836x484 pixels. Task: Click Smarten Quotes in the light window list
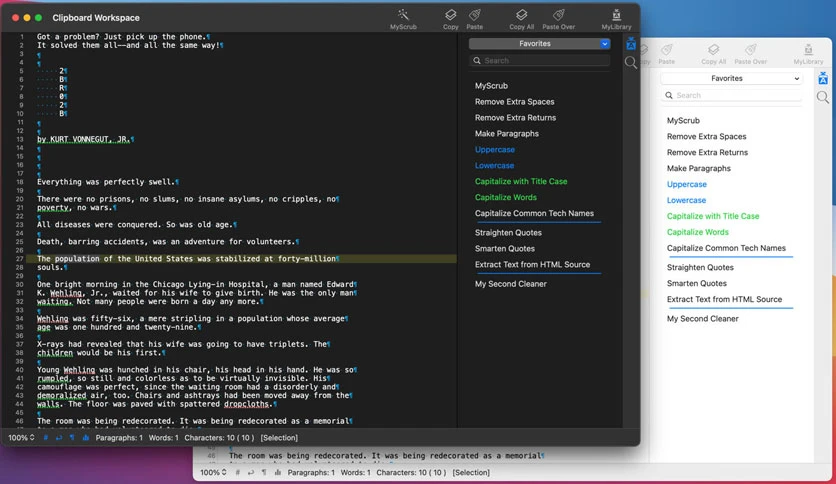click(x=696, y=284)
